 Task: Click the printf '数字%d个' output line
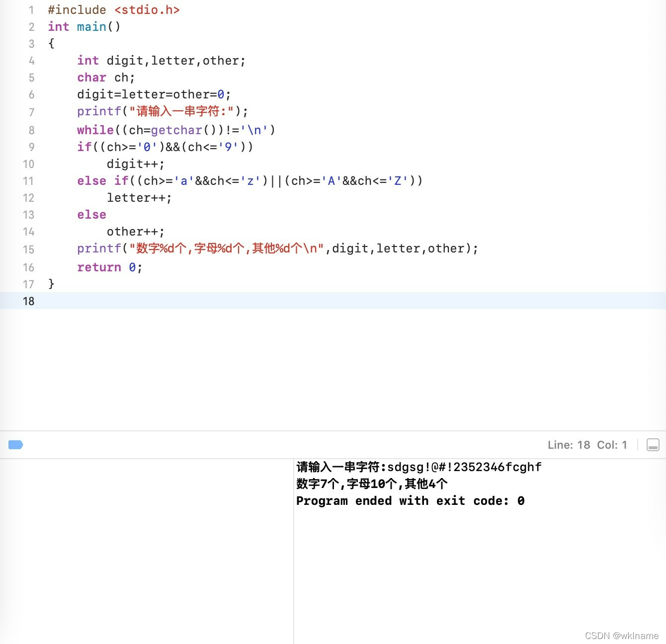278,248
